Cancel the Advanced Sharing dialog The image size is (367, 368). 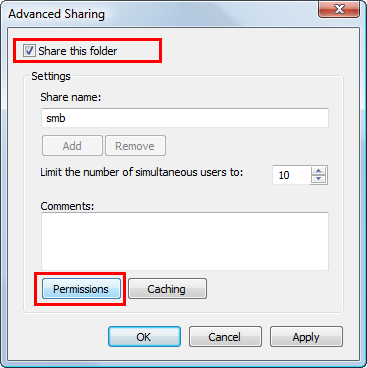click(225, 337)
